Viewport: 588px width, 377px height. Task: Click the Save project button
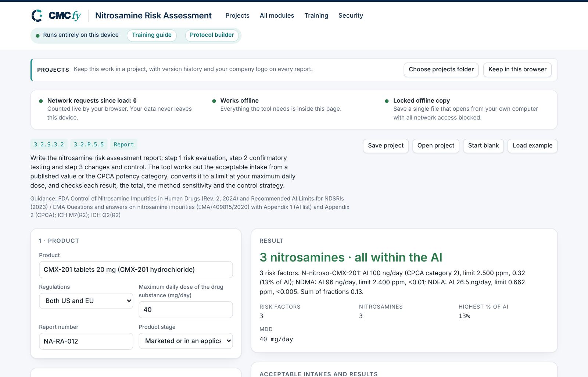[x=386, y=146]
